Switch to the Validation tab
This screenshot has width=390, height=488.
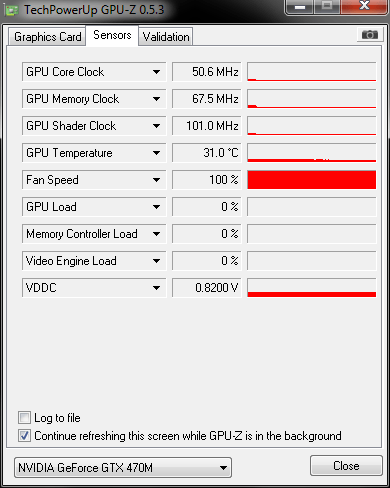pyautogui.click(x=166, y=37)
